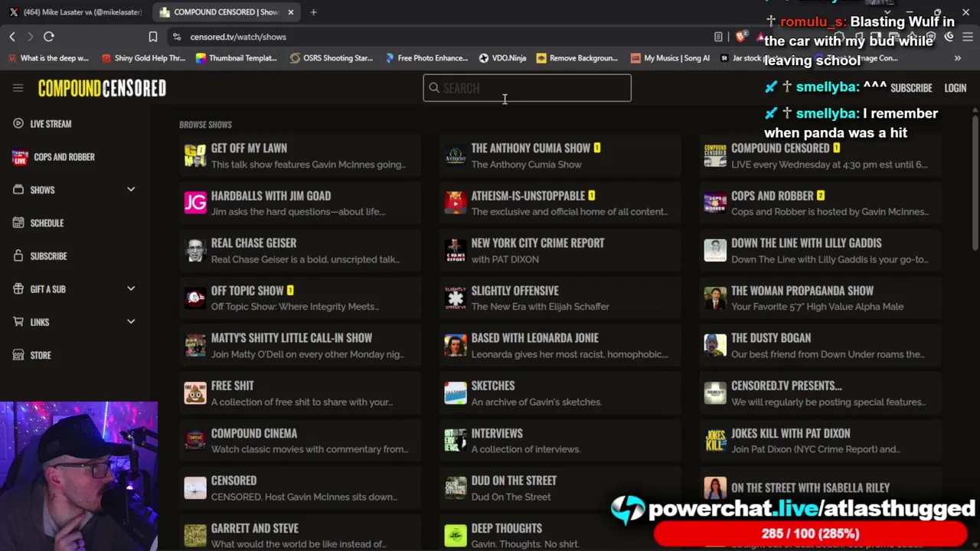Image resolution: width=980 pixels, height=551 pixels.
Task: Open the VDO.Ninja bookmark
Action: (502, 58)
